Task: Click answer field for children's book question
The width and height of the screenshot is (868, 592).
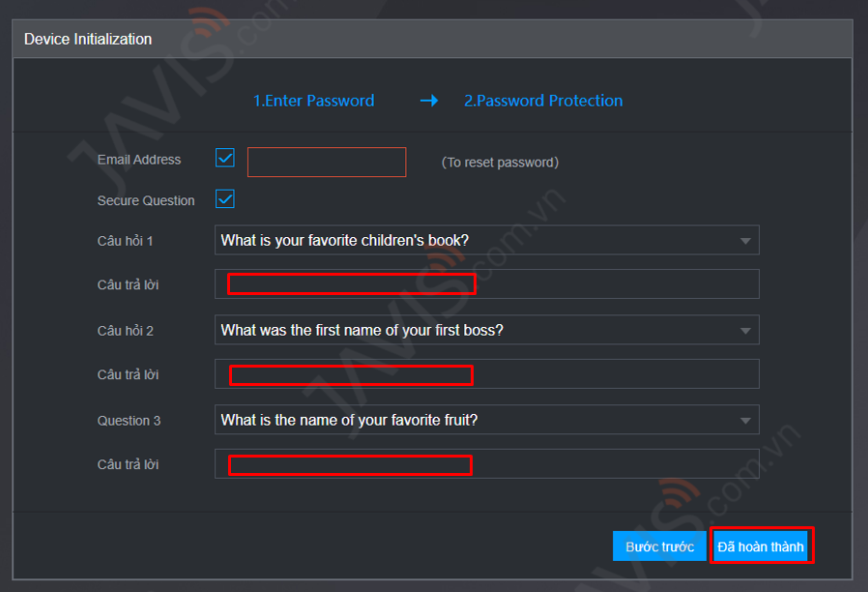Action: pos(486,284)
